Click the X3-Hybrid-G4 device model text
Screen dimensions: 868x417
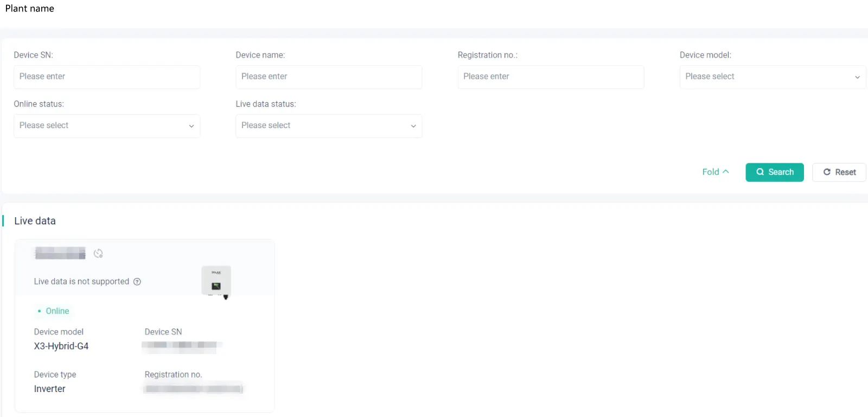pos(61,346)
